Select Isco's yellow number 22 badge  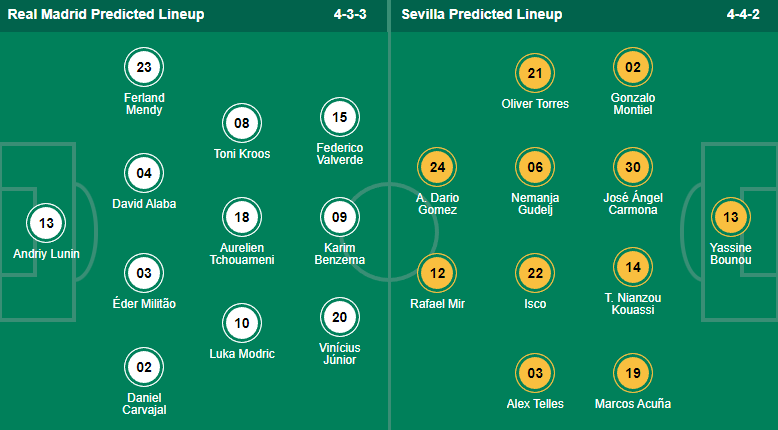click(x=535, y=273)
